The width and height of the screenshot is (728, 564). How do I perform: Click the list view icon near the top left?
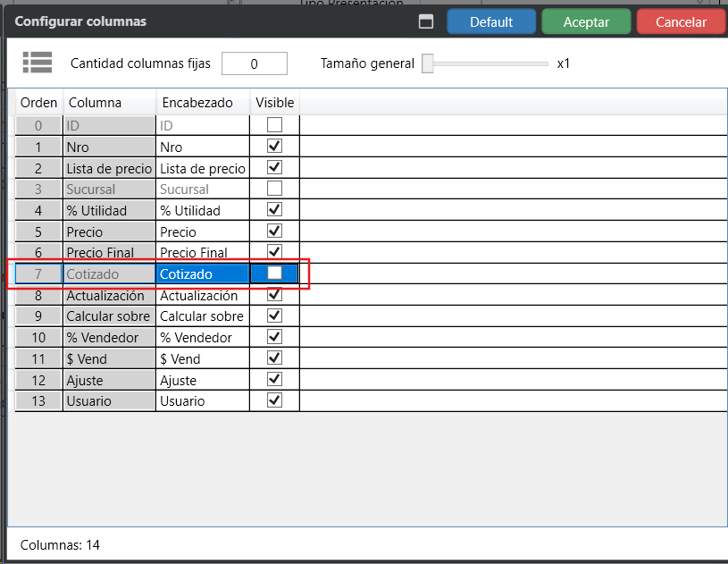[x=38, y=63]
